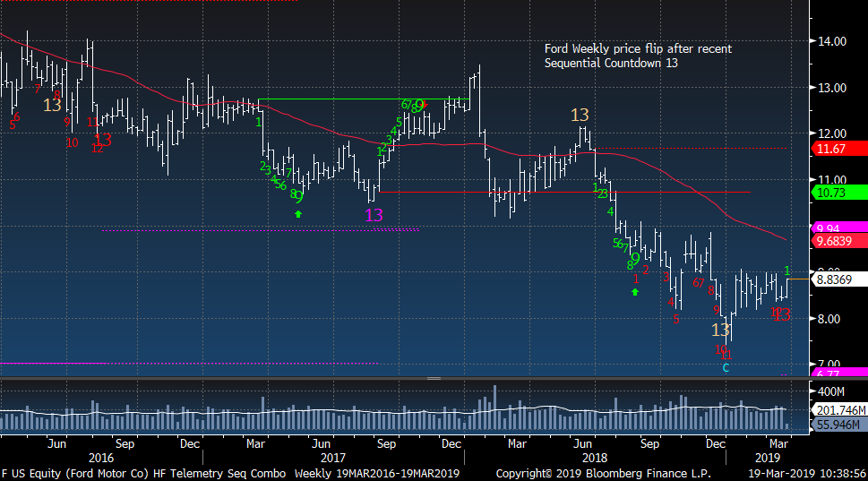
Task: Select the orange 13 at the June 2018 peak
Action: coord(580,115)
